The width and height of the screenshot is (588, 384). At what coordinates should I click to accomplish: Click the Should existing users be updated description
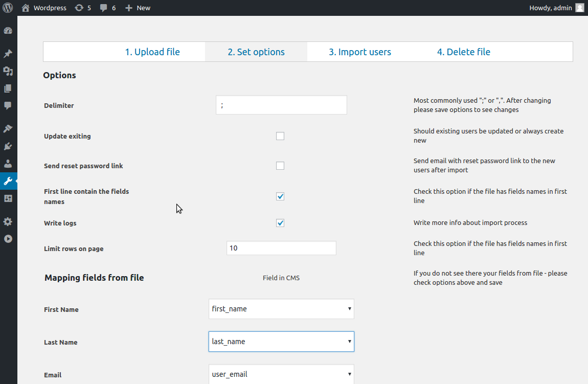coord(488,135)
